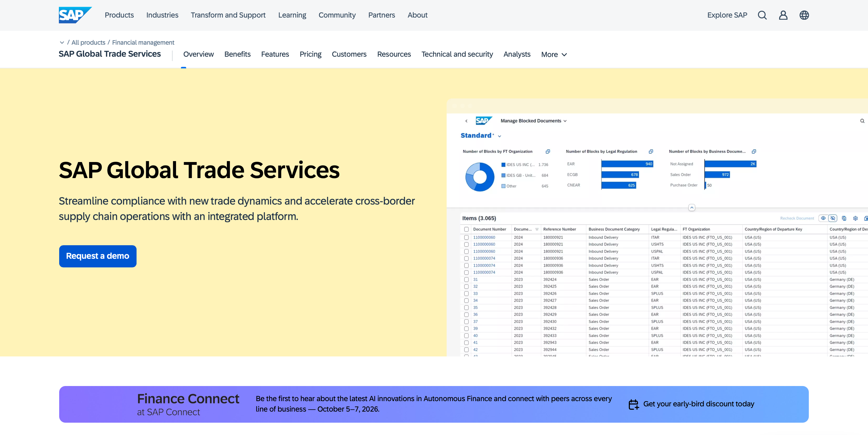
Task: Expand the More dropdown in the product nav
Action: [x=554, y=55]
